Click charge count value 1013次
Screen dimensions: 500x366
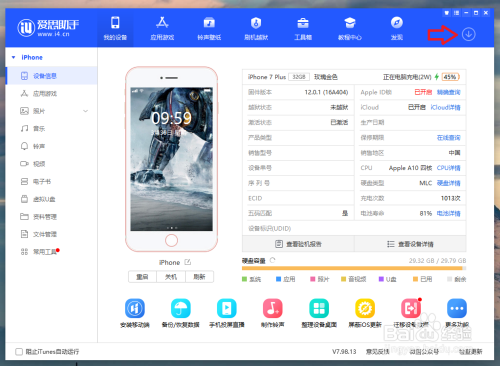point(450,198)
